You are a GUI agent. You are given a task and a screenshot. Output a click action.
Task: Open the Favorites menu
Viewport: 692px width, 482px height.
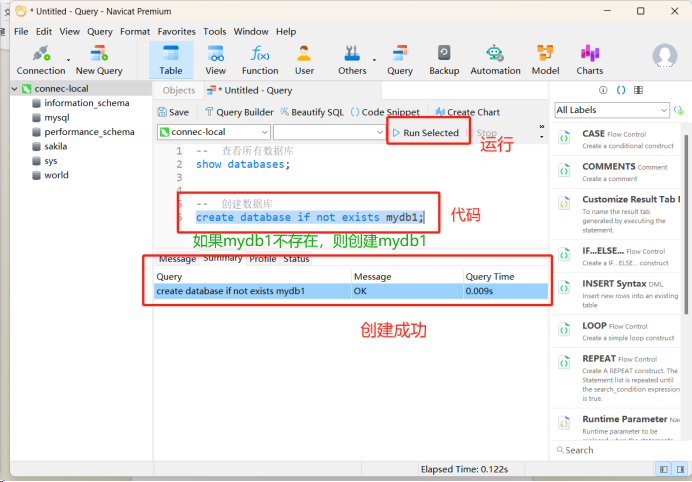(x=177, y=32)
